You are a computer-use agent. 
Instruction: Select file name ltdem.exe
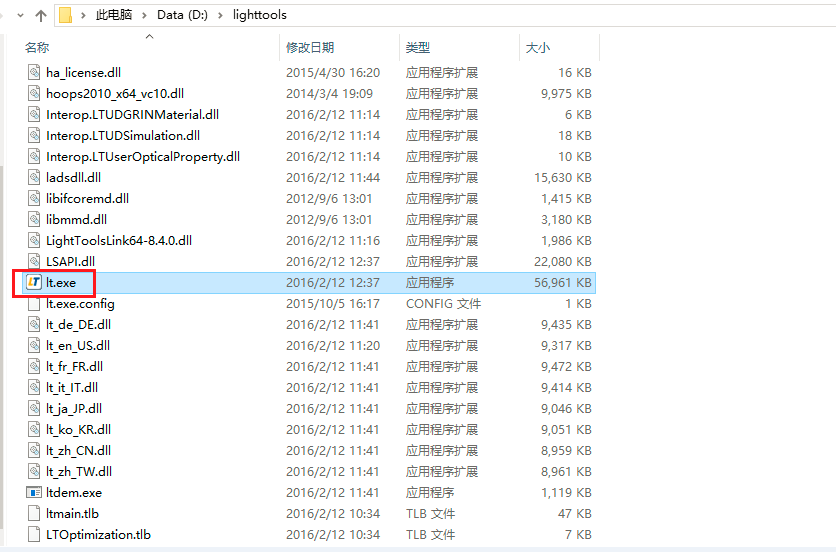pyautogui.click(x=74, y=493)
